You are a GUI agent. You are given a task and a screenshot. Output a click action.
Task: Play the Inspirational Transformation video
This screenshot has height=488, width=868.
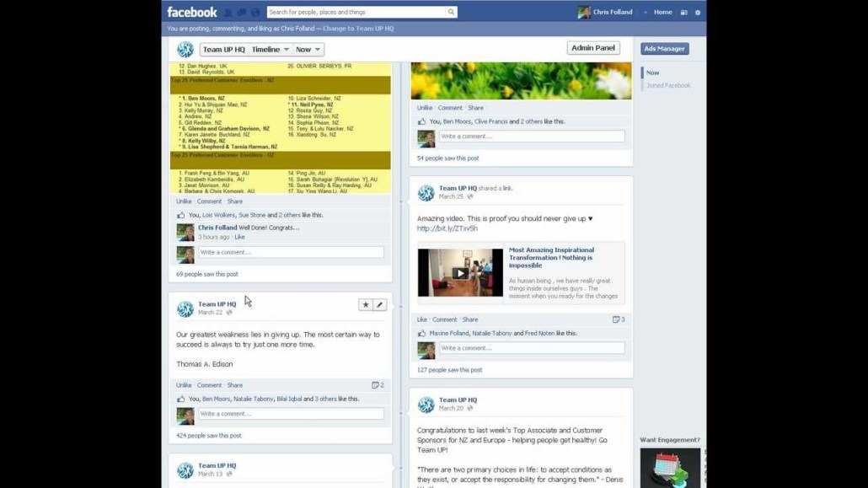(460, 272)
